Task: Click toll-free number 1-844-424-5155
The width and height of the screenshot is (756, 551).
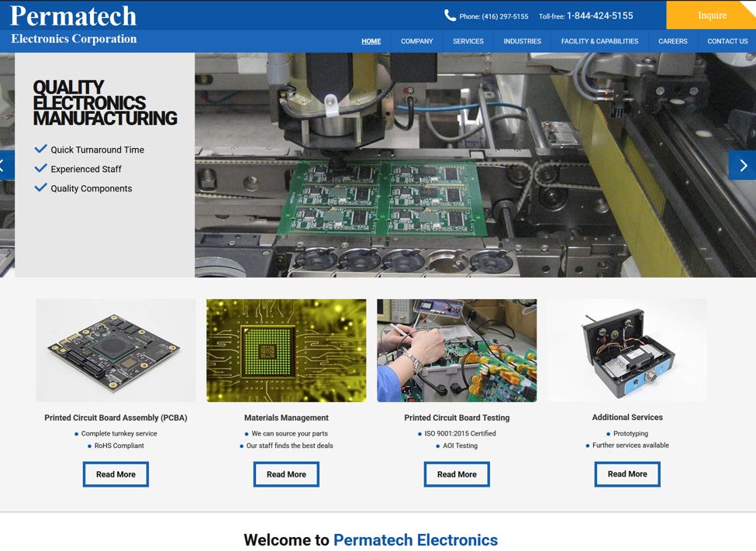Action: coord(600,16)
